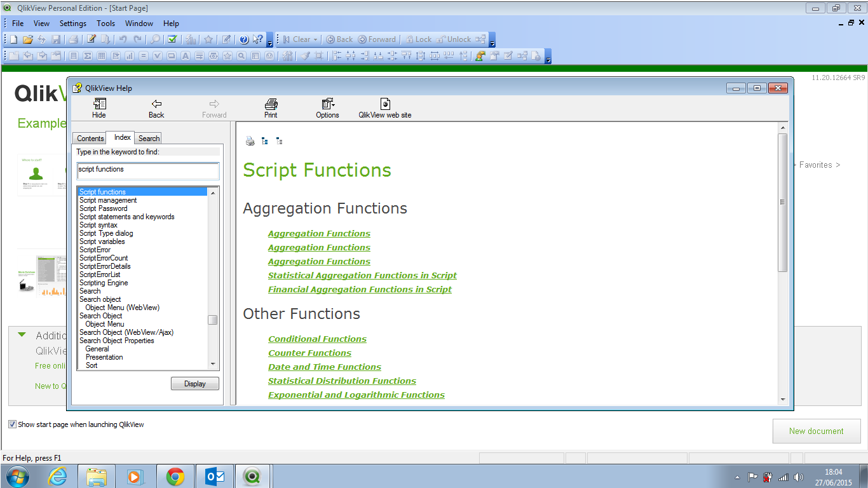Open a file using the folder icon
This screenshot has height=488, width=868.
[x=27, y=39]
